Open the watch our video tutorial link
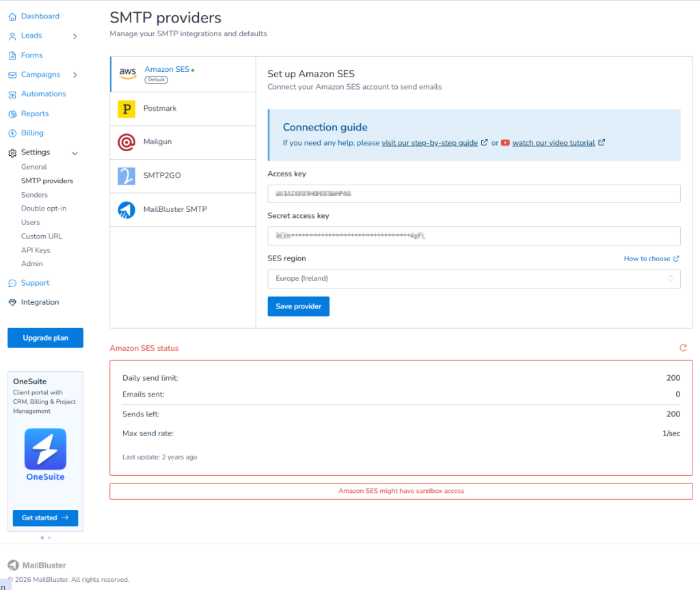Image resolution: width=700 pixels, height=590 pixels. tap(553, 143)
